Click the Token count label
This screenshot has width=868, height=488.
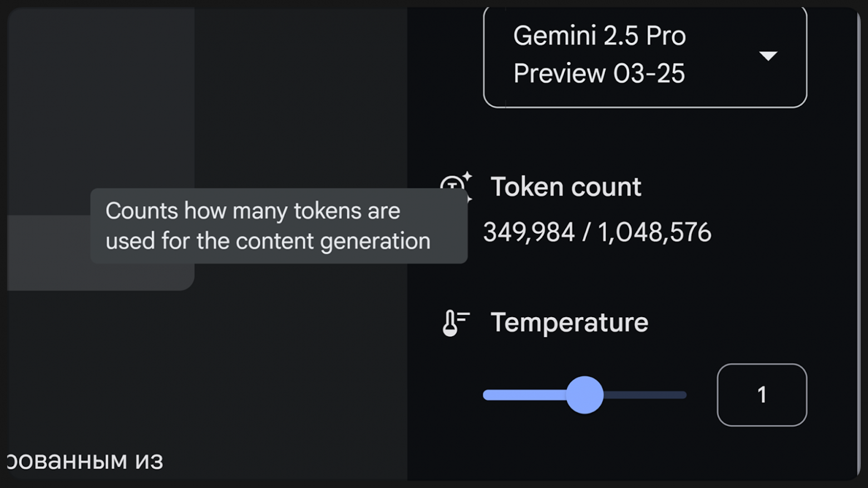[565, 187]
